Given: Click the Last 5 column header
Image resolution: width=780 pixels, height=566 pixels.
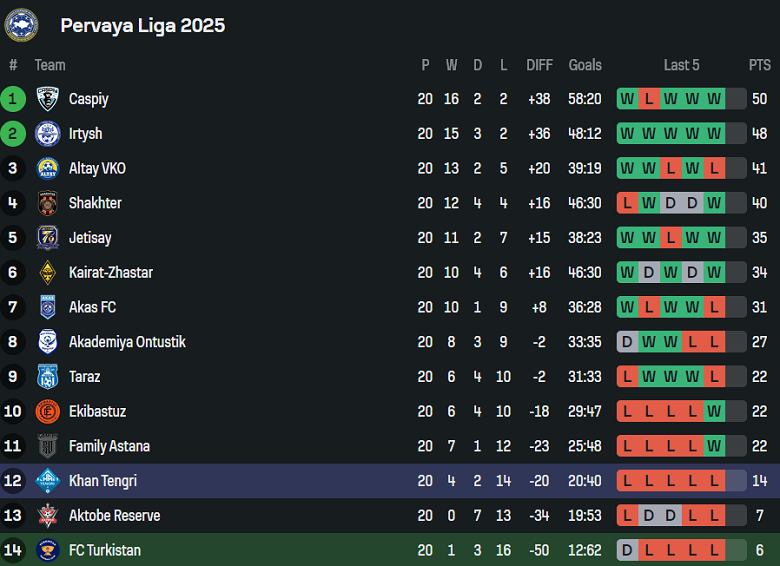Looking at the screenshot, I should [x=681, y=65].
